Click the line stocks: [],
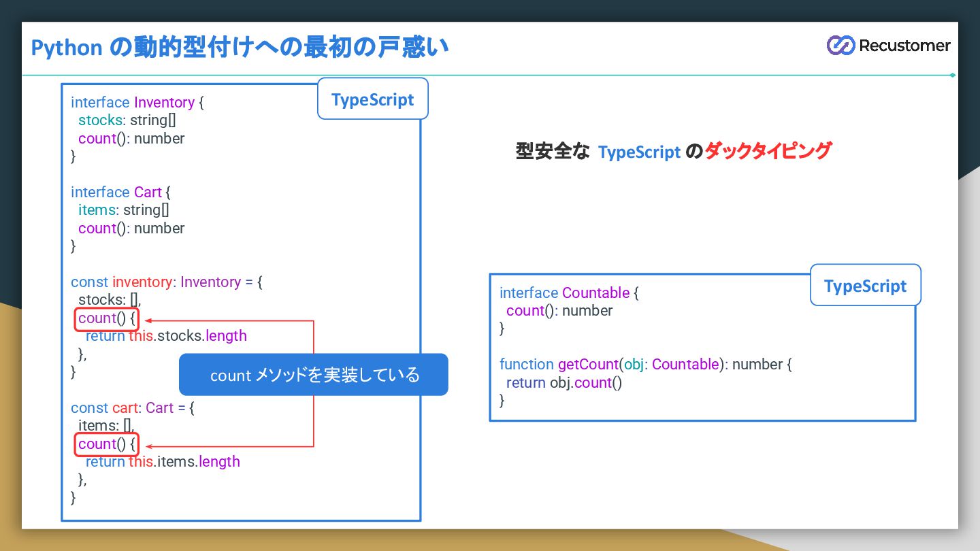 point(110,300)
